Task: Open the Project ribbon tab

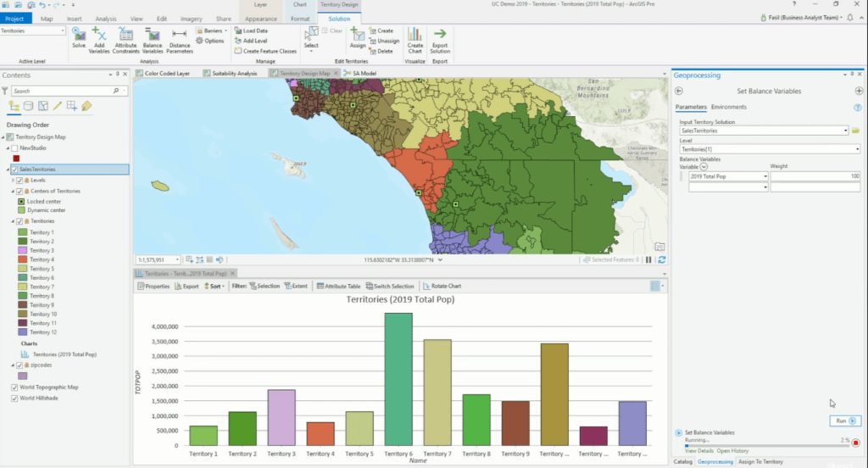Action: (x=15, y=19)
